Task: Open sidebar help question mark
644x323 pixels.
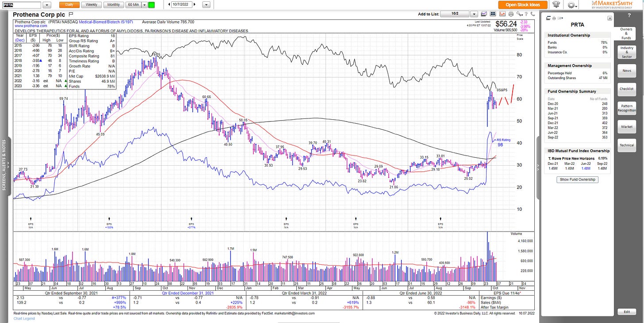Action: (629, 15)
